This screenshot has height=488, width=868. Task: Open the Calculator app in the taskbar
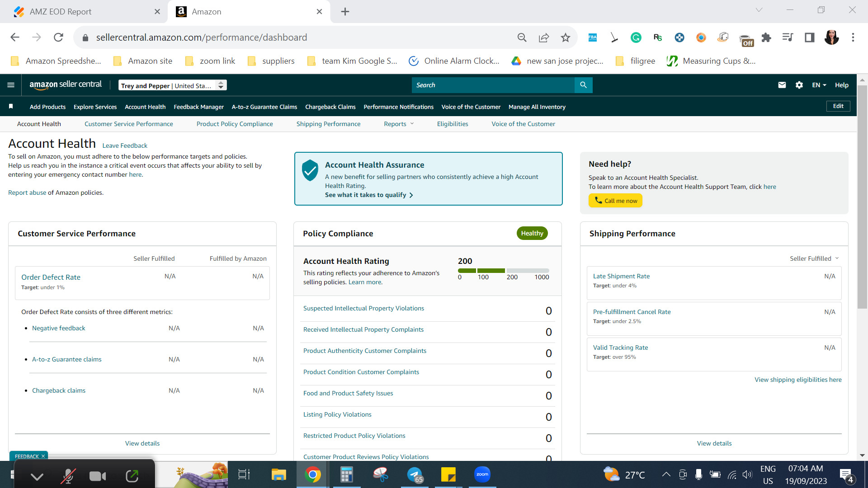(346, 474)
